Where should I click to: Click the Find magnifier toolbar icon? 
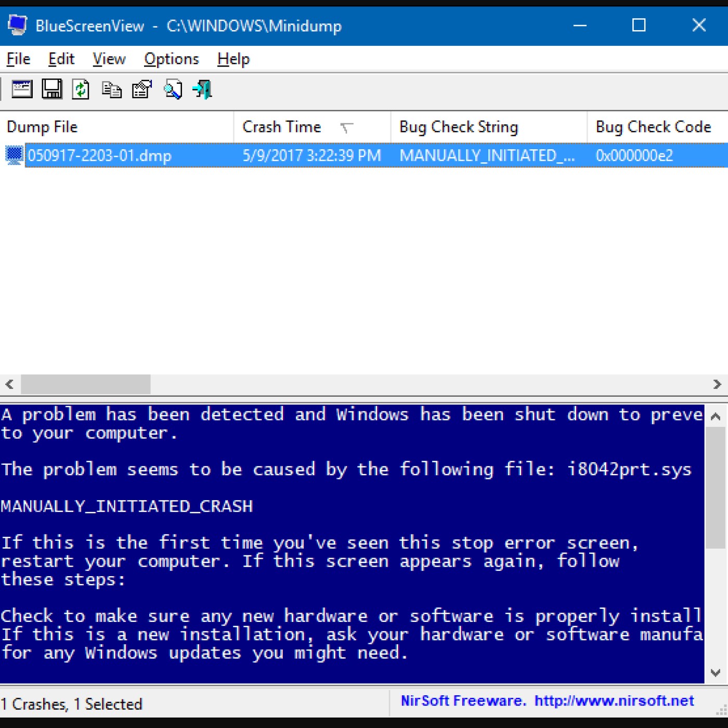point(173,89)
